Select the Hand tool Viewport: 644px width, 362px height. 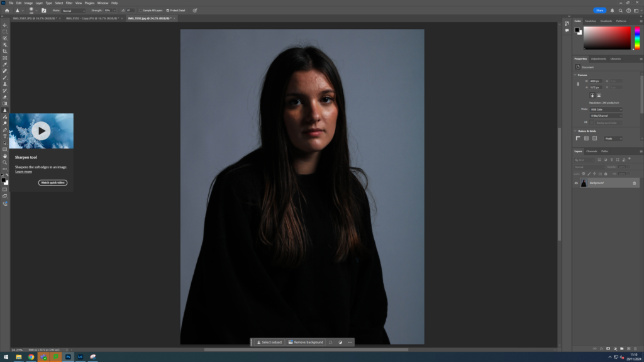click(x=5, y=156)
